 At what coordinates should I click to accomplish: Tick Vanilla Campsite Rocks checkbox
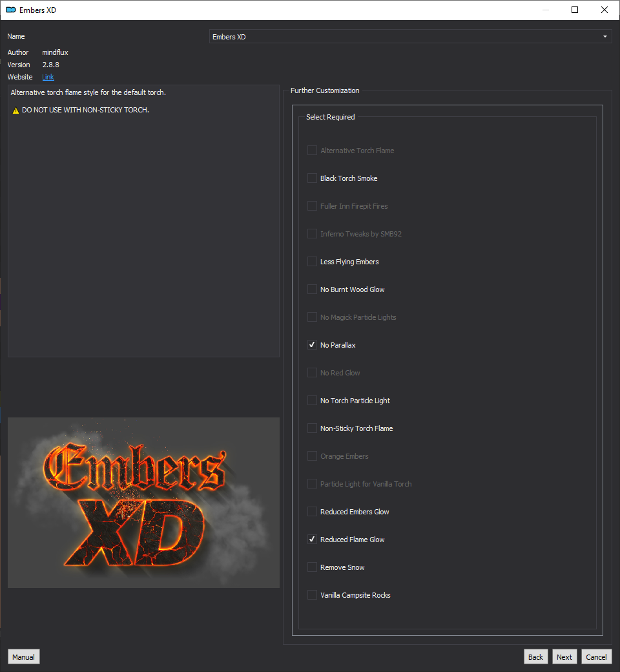pyautogui.click(x=312, y=595)
